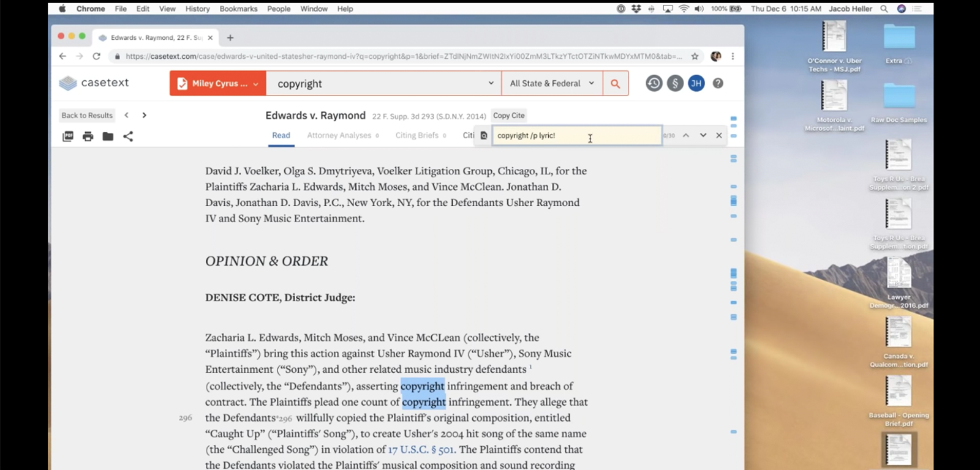Open the People menu
Image resolution: width=980 pixels, height=470 pixels.
pyautogui.click(x=279, y=9)
